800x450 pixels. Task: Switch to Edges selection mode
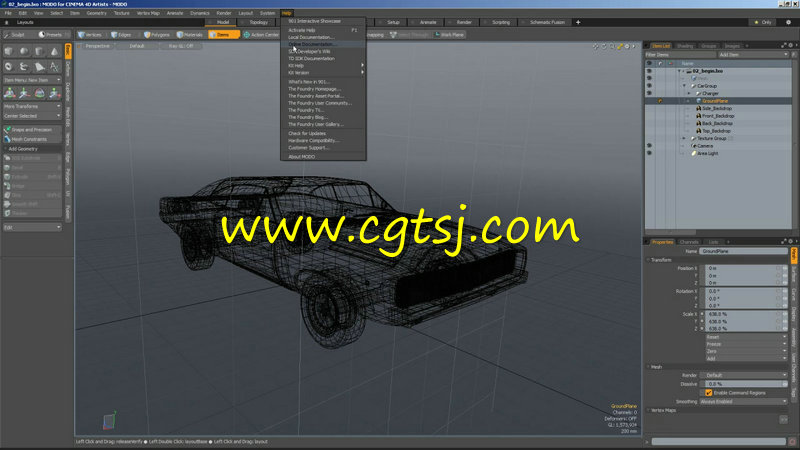click(121, 35)
